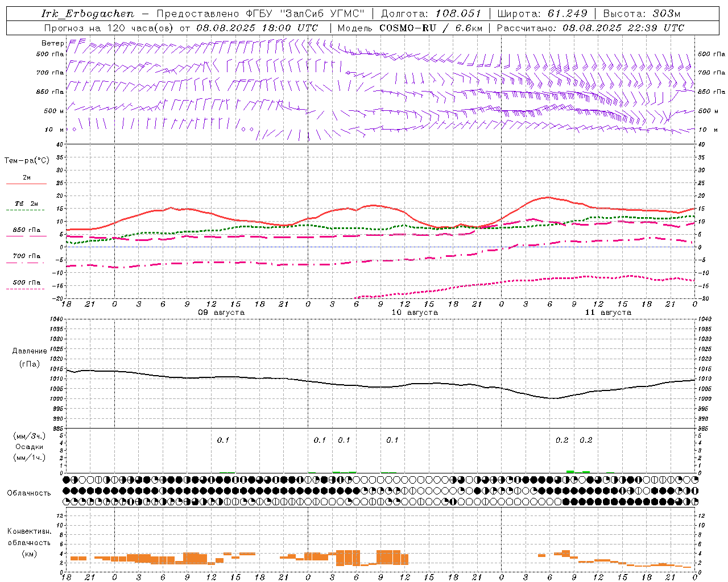Image resolution: width=728 pixels, height=582 pixels.
Task: Click the red solid 2м legend line
Action: pos(26,184)
